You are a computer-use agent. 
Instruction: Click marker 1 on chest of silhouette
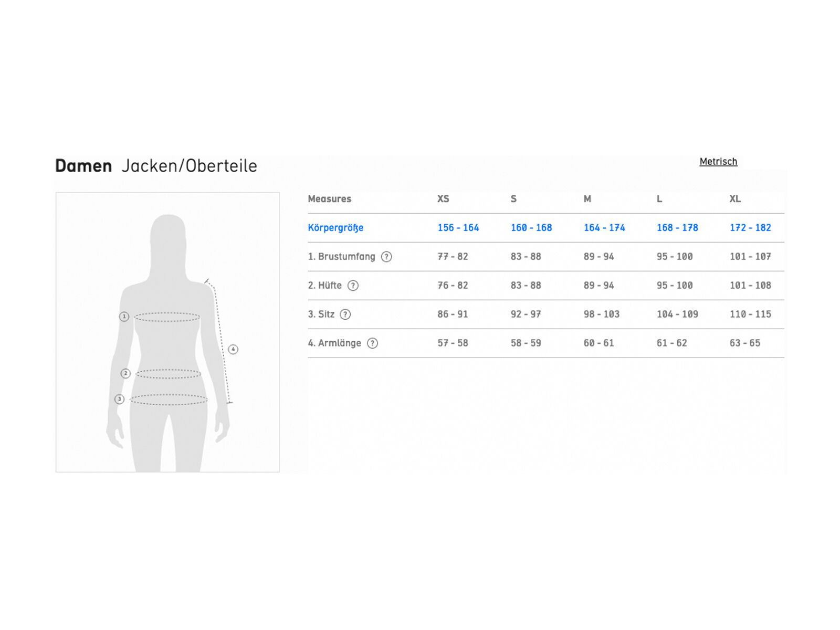(124, 317)
